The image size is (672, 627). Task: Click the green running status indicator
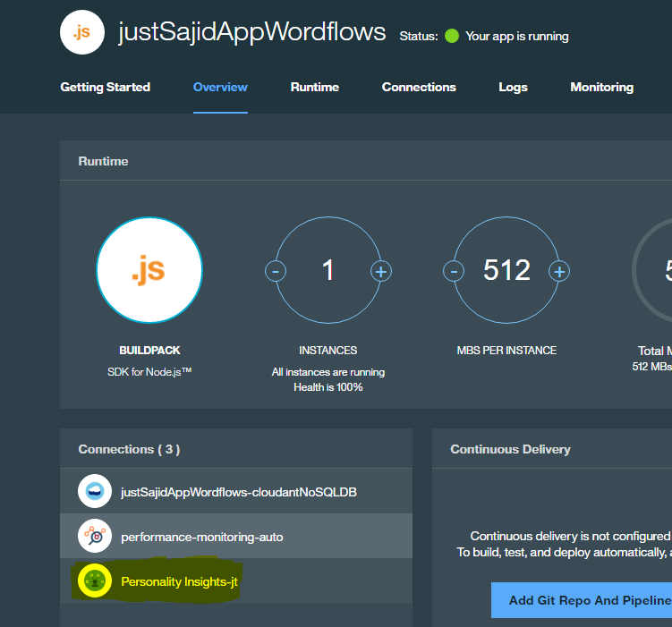pyautogui.click(x=452, y=36)
